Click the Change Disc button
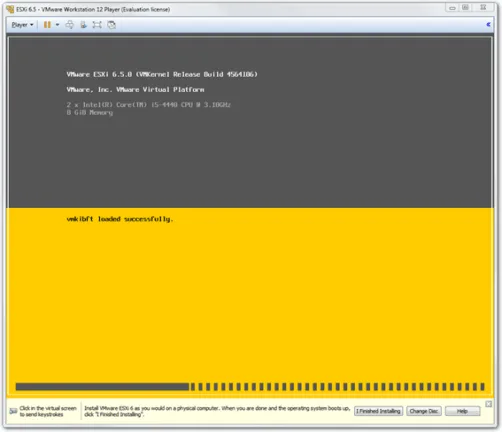502x432 pixels. [x=424, y=411]
